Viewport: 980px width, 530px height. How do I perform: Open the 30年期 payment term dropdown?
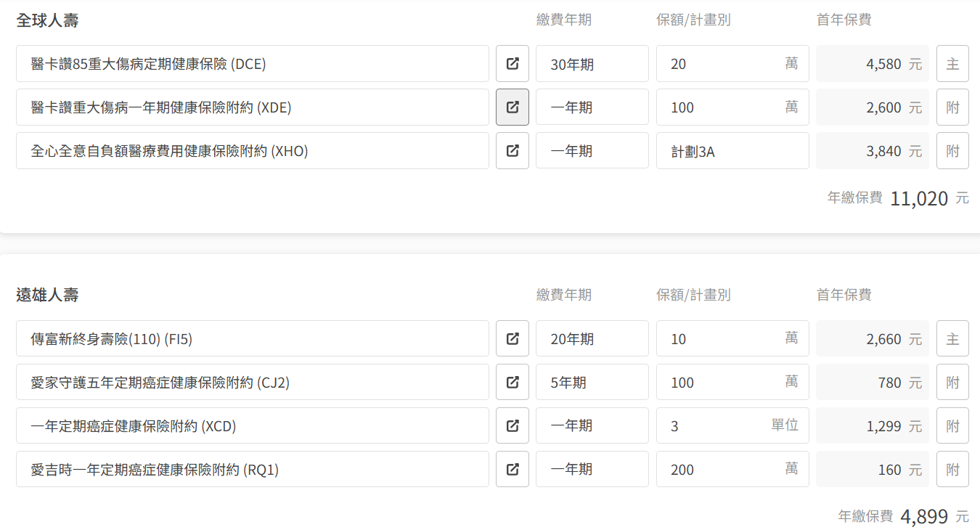click(592, 64)
